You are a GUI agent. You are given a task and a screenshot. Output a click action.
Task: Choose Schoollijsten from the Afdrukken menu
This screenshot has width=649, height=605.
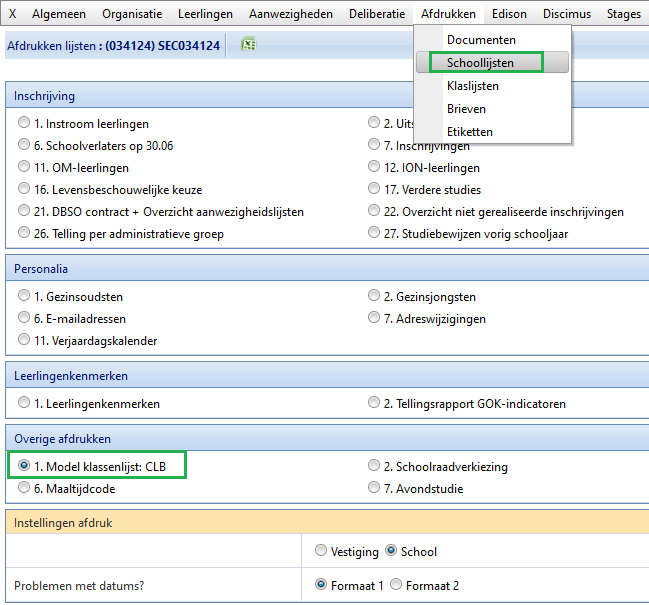click(481, 62)
